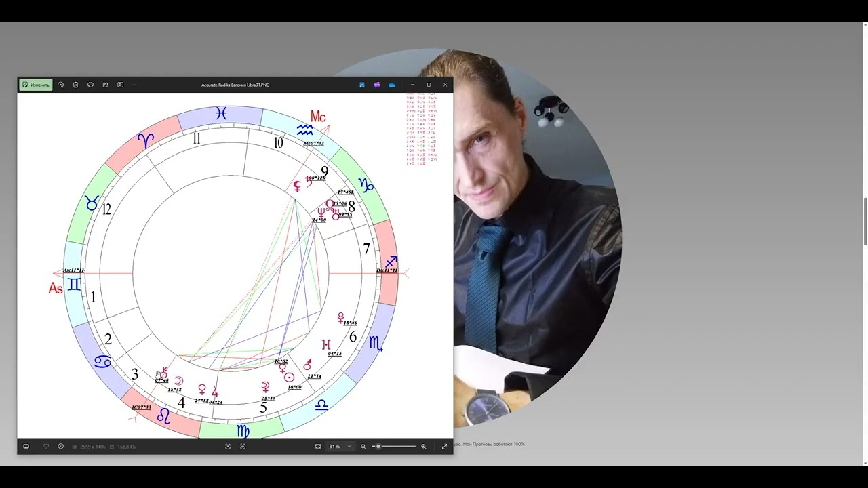The height and width of the screenshot is (488, 868).
Task: Click the red Mc label on the chart
Action: point(318,117)
